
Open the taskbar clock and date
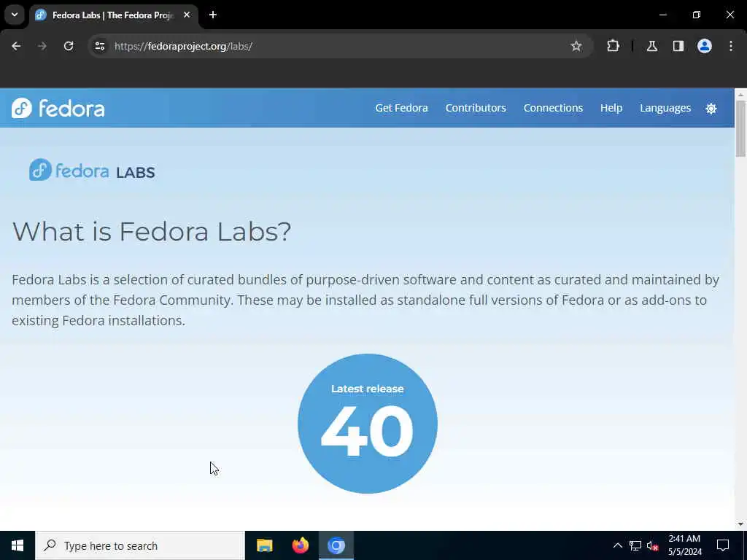684,545
